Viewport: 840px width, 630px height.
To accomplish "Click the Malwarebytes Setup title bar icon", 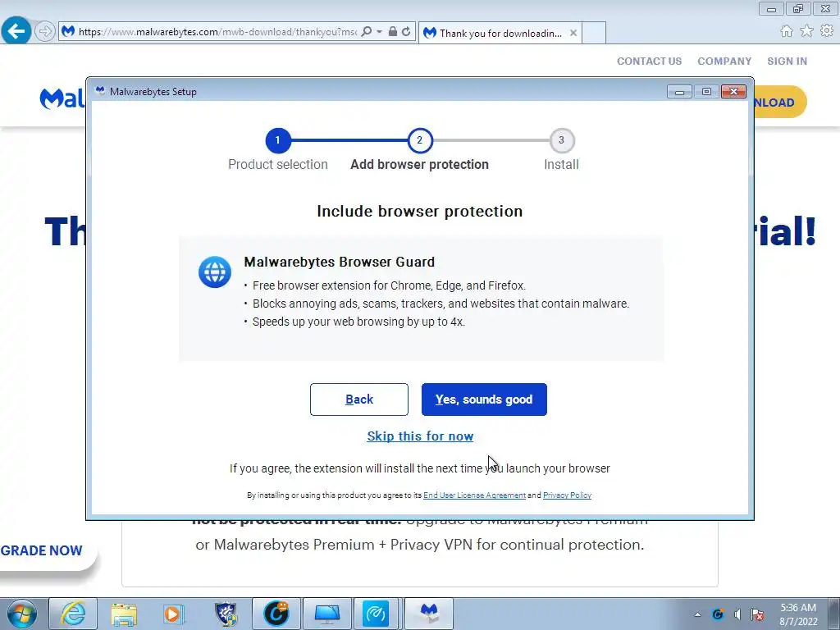I will (x=100, y=91).
